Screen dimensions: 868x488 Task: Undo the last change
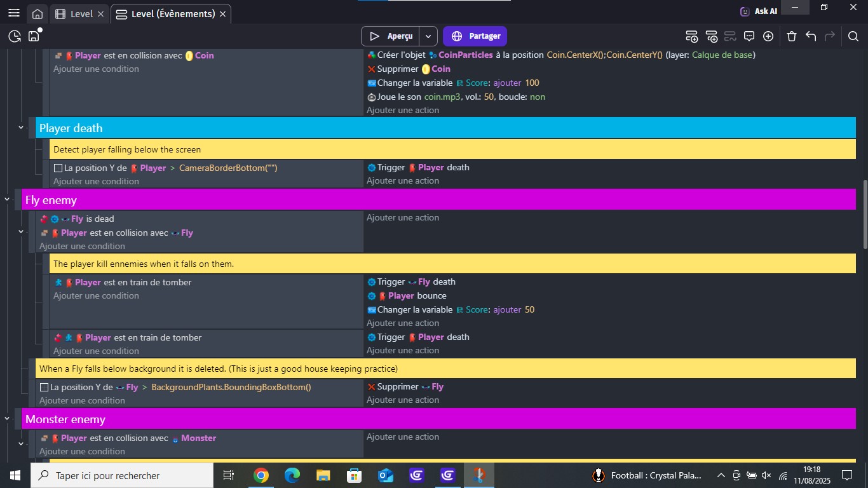[x=811, y=36]
